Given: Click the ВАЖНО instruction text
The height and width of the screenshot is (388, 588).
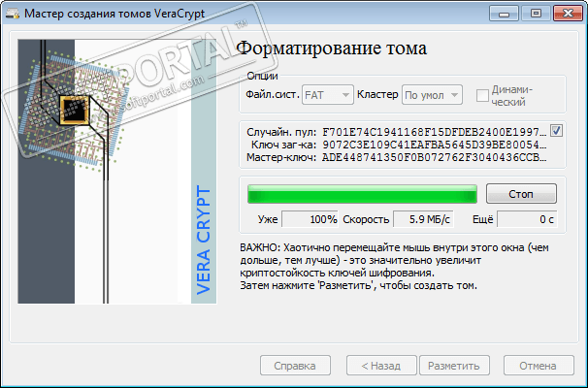Looking at the screenshot, I should (394, 267).
